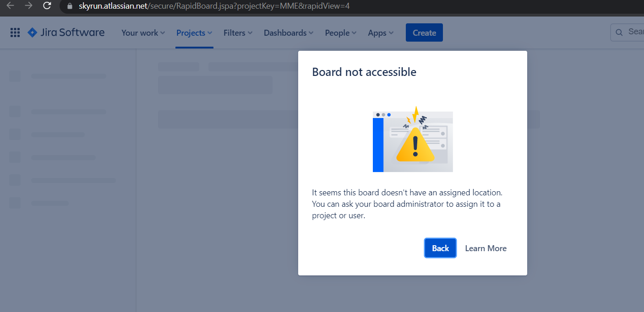This screenshot has height=312, width=644.
Task: Click the "Board not accessible" heading
Action: pyautogui.click(x=364, y=72)
